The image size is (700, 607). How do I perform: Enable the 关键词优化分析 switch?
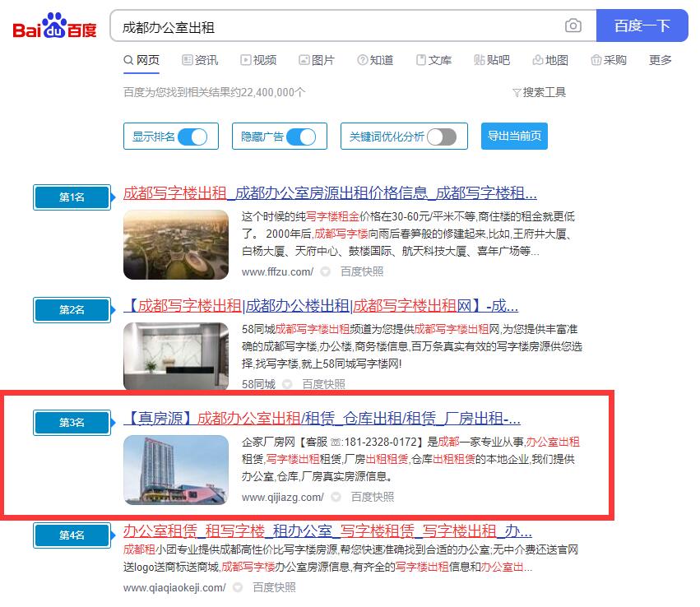pos(442,137)
